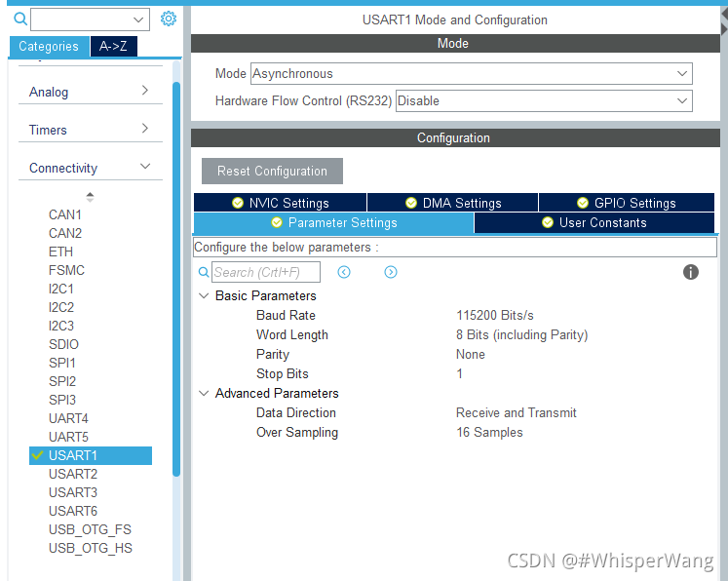Select CAN2 peripheral
Screen dimensions: 728x581
pos(65,233)
